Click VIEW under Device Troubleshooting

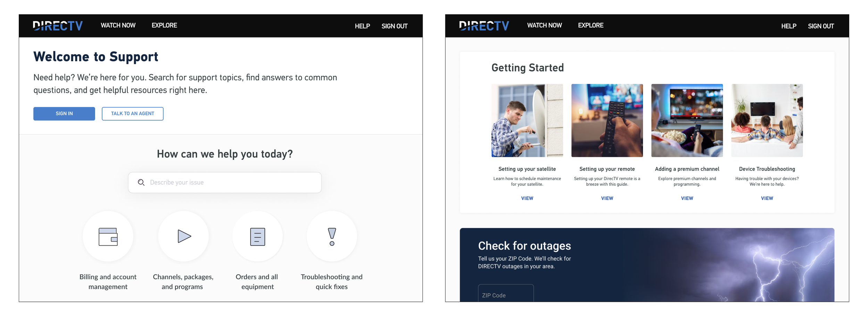pyautogui.click(x=767, y=198)
